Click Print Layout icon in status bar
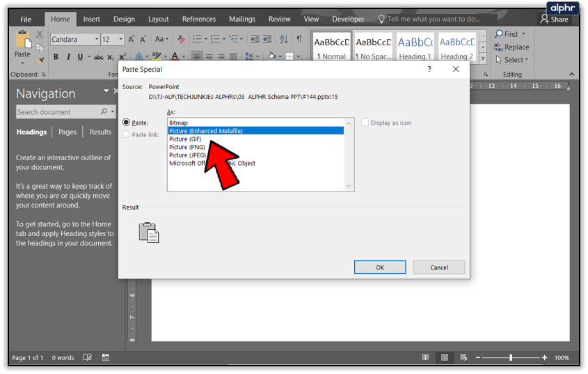The width and height of the screenshot is (588, 374). 445,357
